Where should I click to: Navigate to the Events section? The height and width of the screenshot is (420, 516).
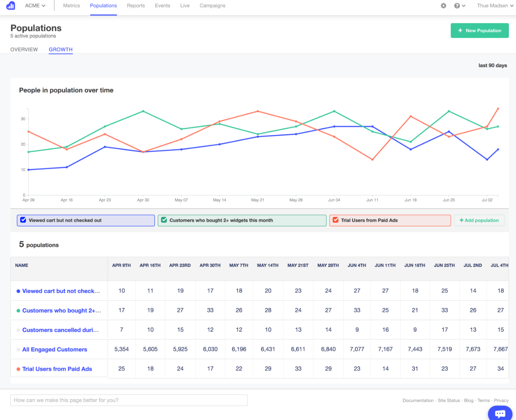tap(162, 5)
